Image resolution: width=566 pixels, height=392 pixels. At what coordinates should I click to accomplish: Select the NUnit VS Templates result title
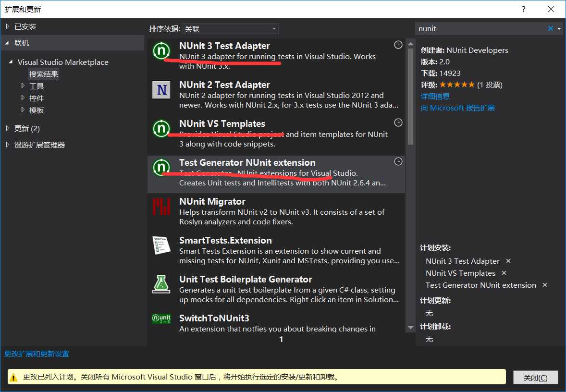pos(222,124)
